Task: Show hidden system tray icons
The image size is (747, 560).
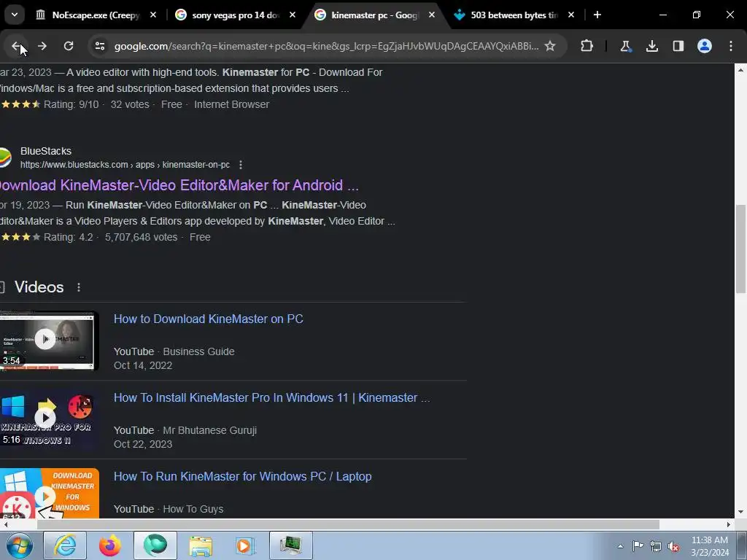Action: [620, 546]
